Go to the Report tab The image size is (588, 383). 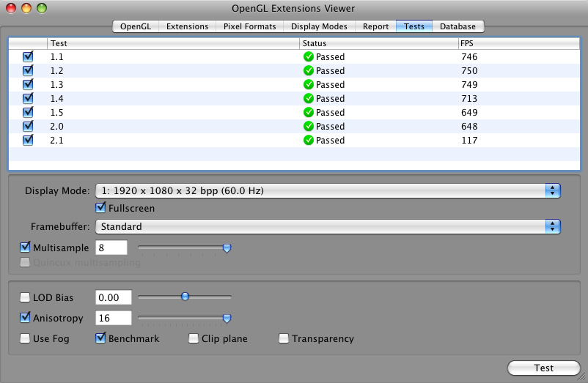pos(376,26)
